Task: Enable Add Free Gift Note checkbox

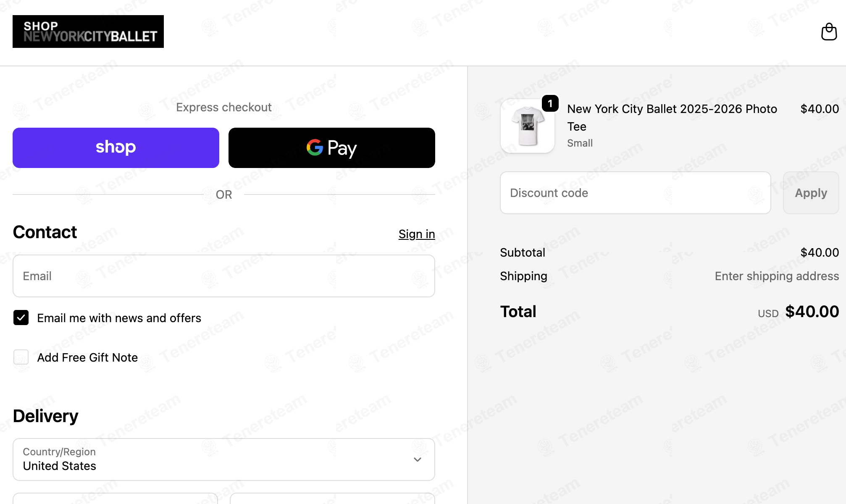Action: [x=21, y=357]
